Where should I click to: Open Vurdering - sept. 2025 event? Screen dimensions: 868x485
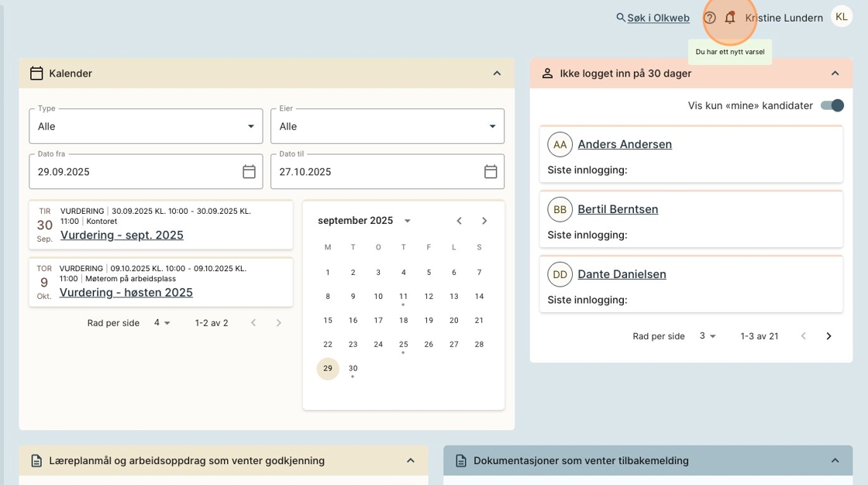tap(122, 236)
